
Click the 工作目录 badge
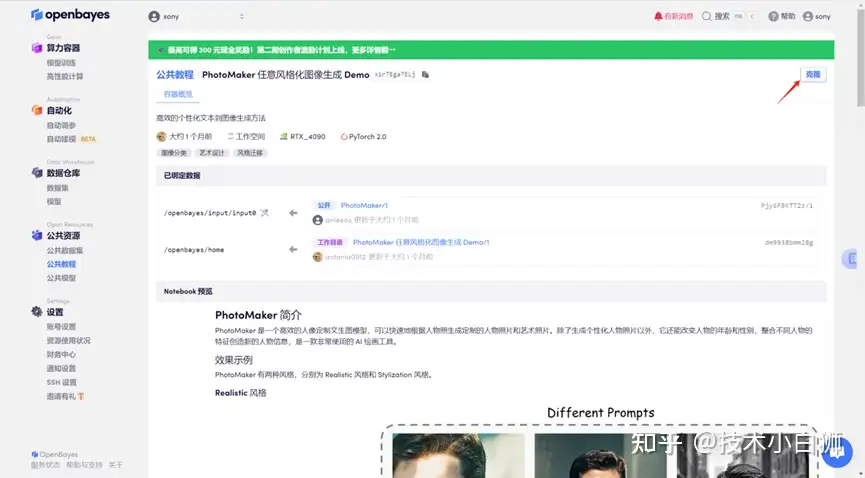(330, 242)
